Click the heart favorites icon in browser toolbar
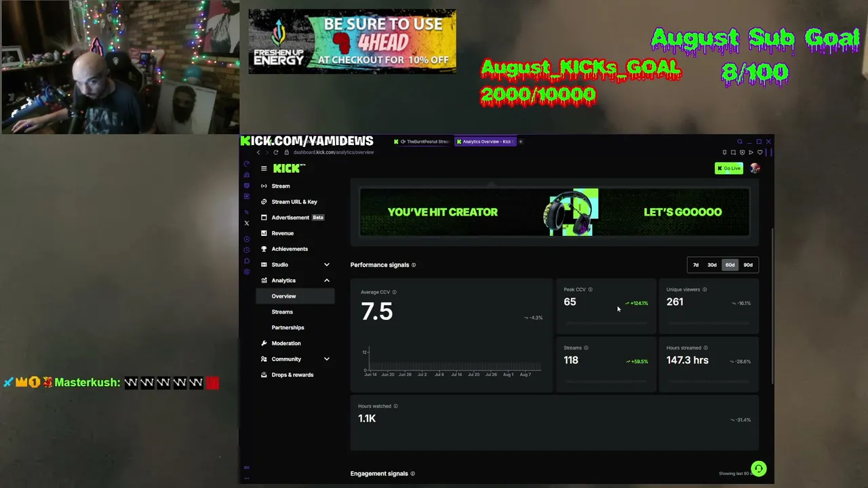 759,152
